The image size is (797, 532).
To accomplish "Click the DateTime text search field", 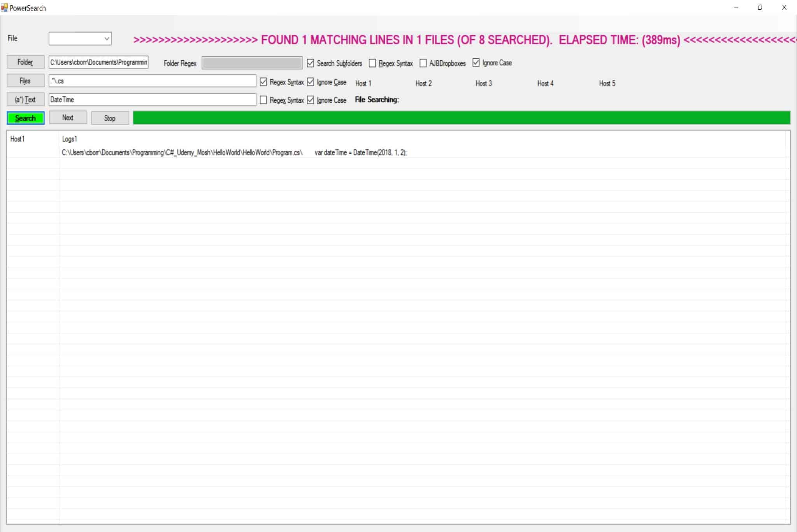I will (x=152, y=100).
